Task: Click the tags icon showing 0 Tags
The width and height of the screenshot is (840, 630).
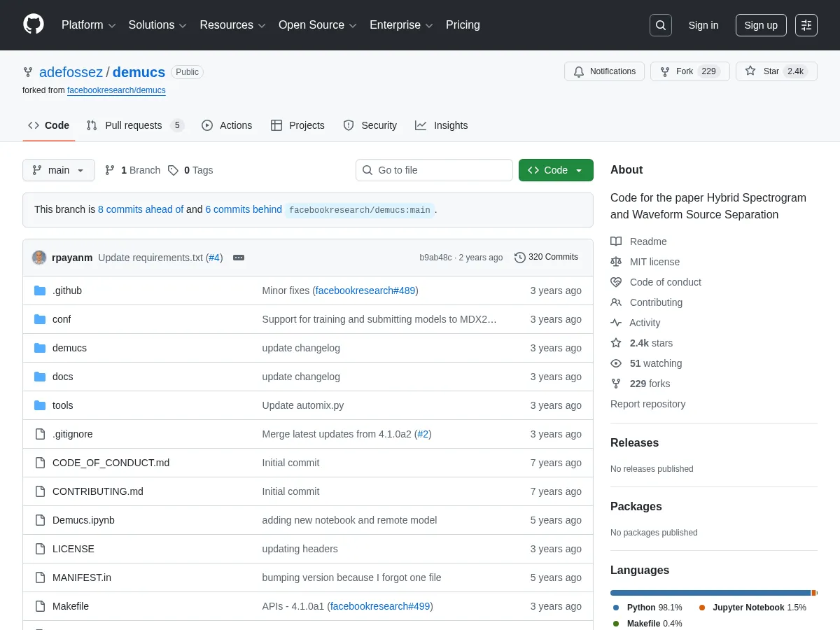Action: click(173, 170)
